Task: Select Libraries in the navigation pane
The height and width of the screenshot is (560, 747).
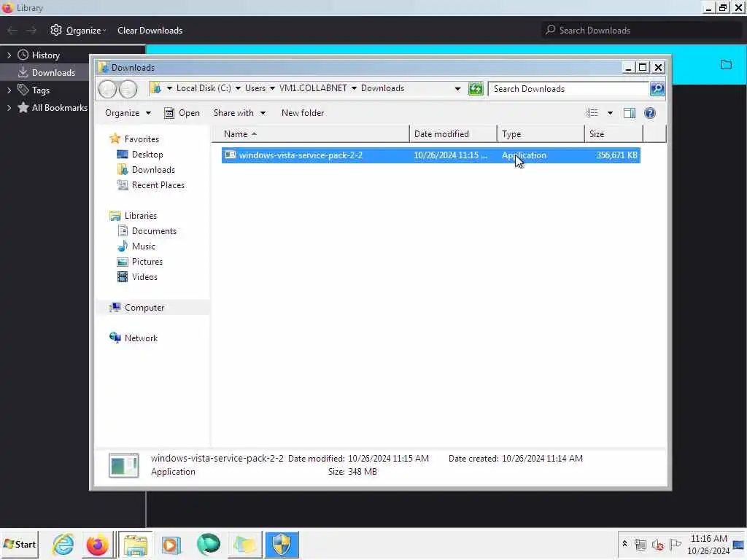Action: 141,216
